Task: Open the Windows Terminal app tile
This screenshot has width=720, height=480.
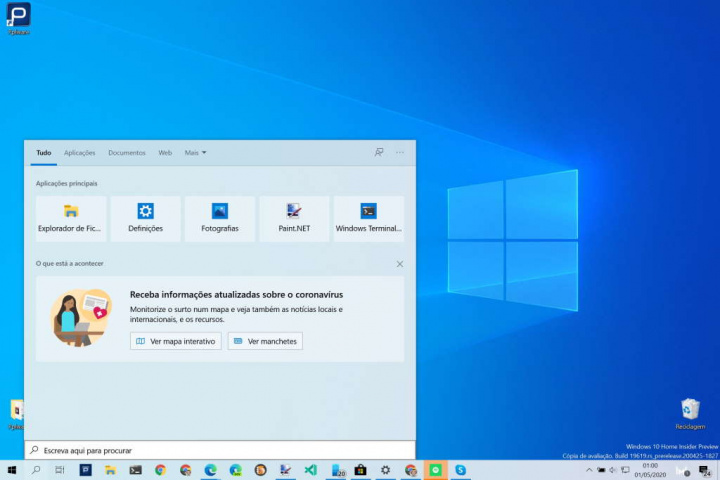Action: [369, 218]
